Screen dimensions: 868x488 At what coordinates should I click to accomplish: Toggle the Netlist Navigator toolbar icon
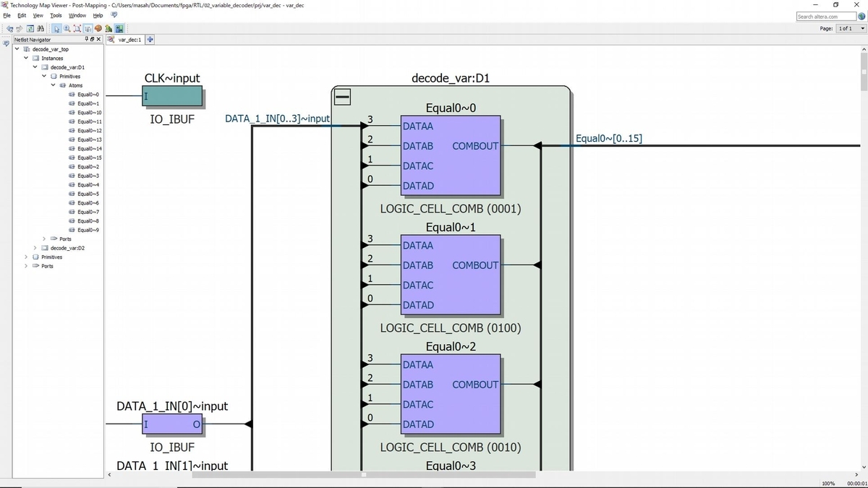(88, 28)
